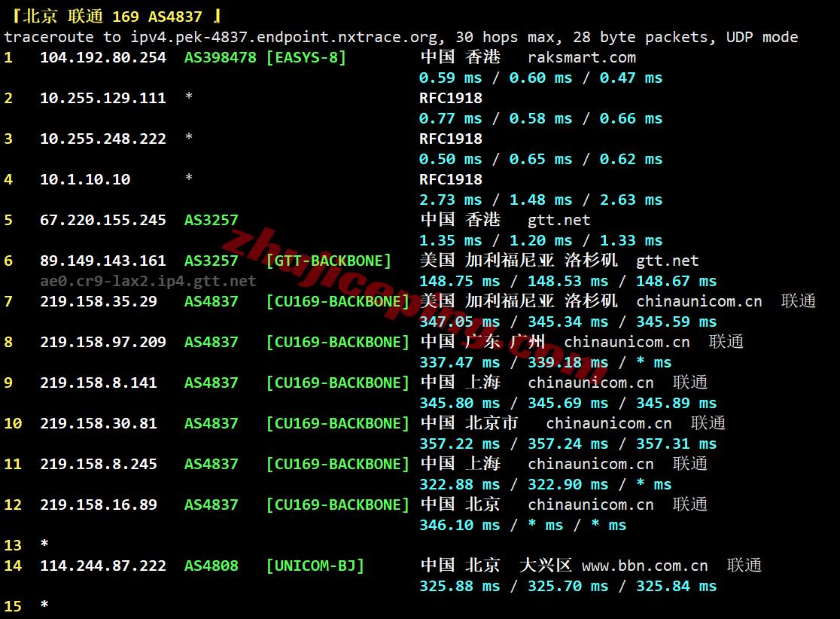Click latency value 337.47 ms
Screen dimensions: 840x619
click(460, 363)
